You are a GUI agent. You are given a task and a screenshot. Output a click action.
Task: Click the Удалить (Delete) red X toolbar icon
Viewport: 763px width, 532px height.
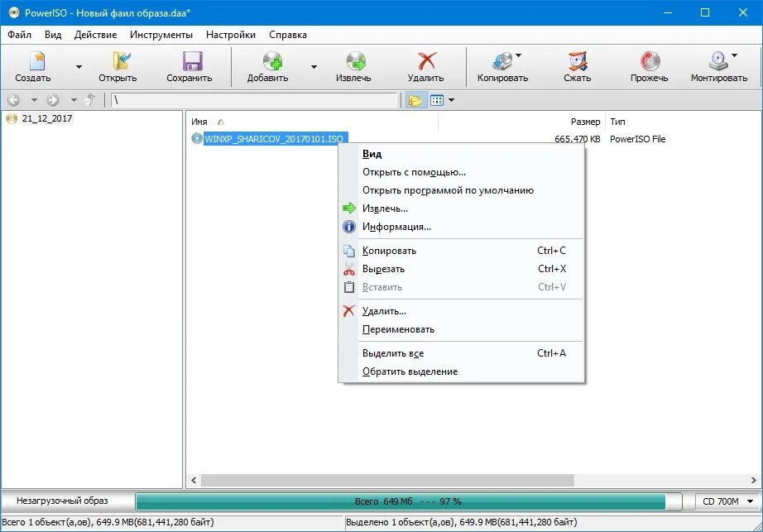[427, 62]
